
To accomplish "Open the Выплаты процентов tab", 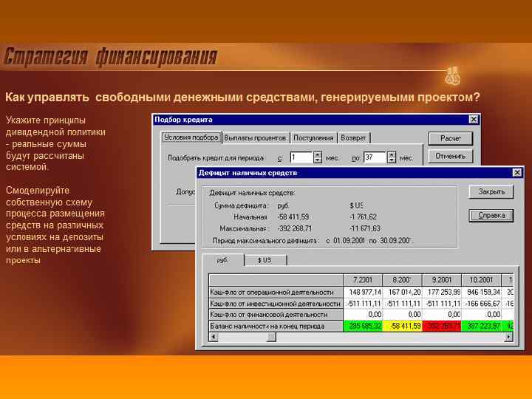I will click(255, 138).
